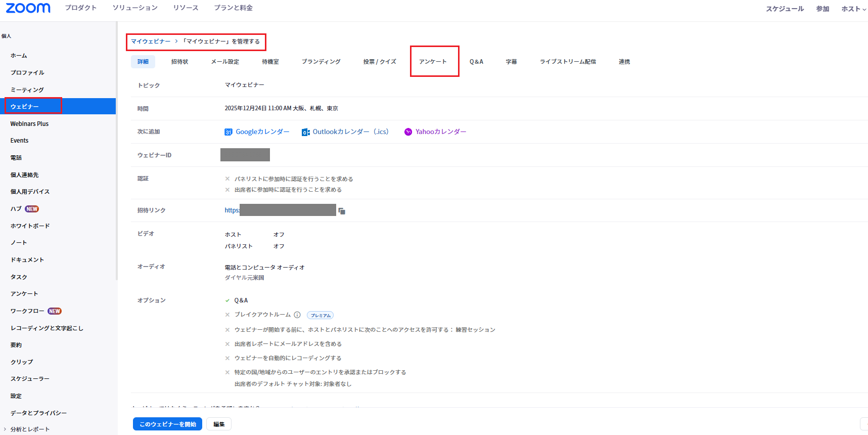Viewport: 868px width, 435px height.
Task: Click the NEW badge beside ハブ
Action: (x=32, y=209)
